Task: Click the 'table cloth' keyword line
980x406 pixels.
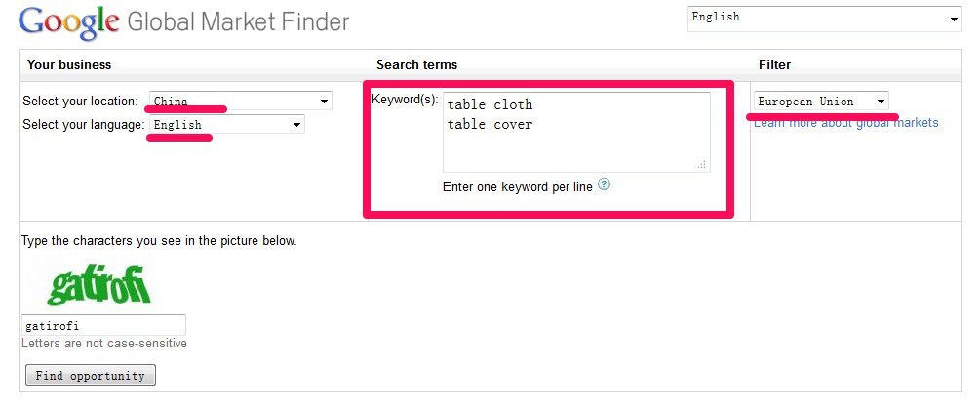Action: (x=490, y=104)
